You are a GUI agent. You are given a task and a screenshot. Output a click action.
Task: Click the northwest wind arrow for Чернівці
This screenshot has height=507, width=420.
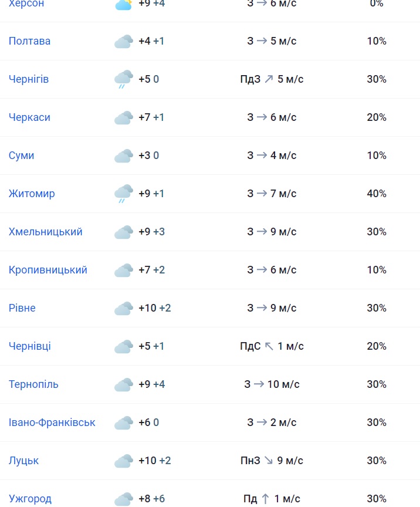click(x=269, y=346)
